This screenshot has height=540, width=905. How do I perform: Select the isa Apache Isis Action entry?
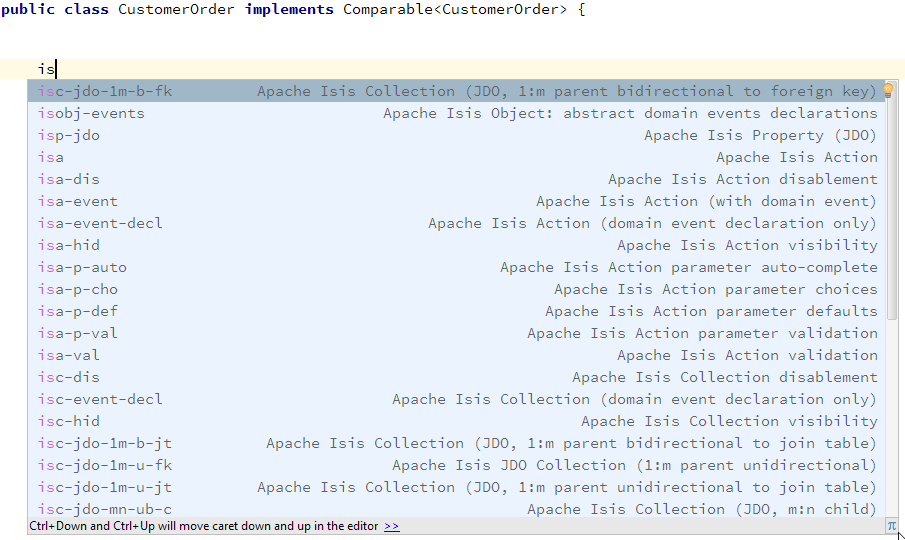click(51, 157)
